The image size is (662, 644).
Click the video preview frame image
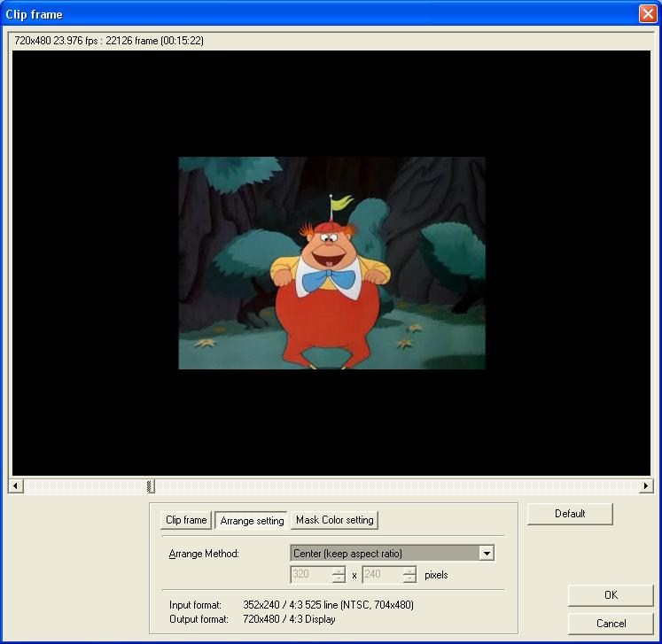(331, 263)
